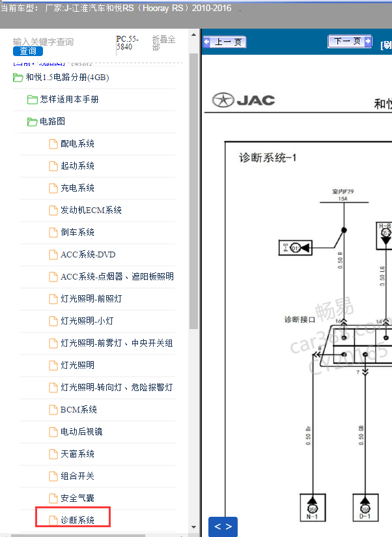The width and height of the screenshot is (392, 537).
Task: Click the blue < > toggle button
Action: (x=223, y=527)
